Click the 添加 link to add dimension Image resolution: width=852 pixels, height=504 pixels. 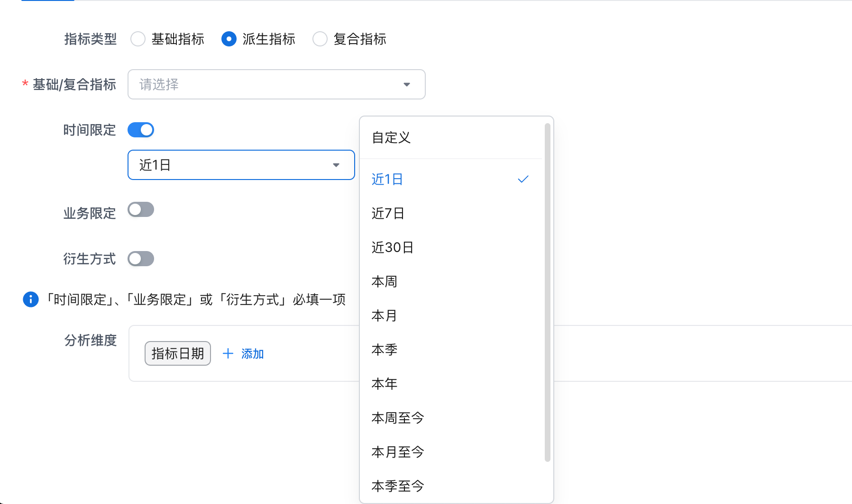[x=252, y=354]
